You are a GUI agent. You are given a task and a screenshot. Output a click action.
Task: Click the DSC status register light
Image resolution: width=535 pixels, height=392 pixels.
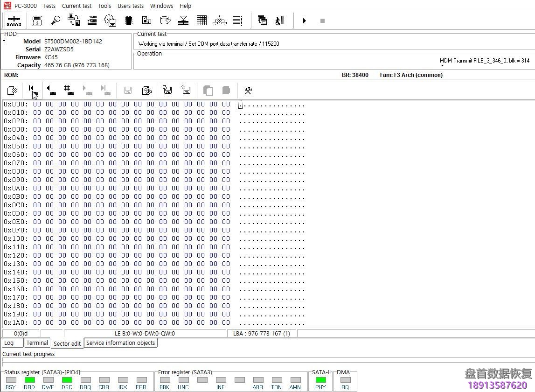tap(67, 380)
